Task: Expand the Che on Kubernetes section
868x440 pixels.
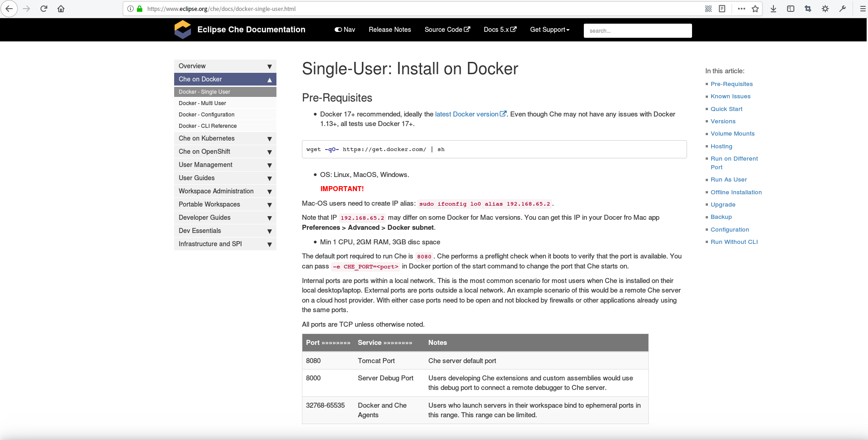Action: (x=225, y=138)
